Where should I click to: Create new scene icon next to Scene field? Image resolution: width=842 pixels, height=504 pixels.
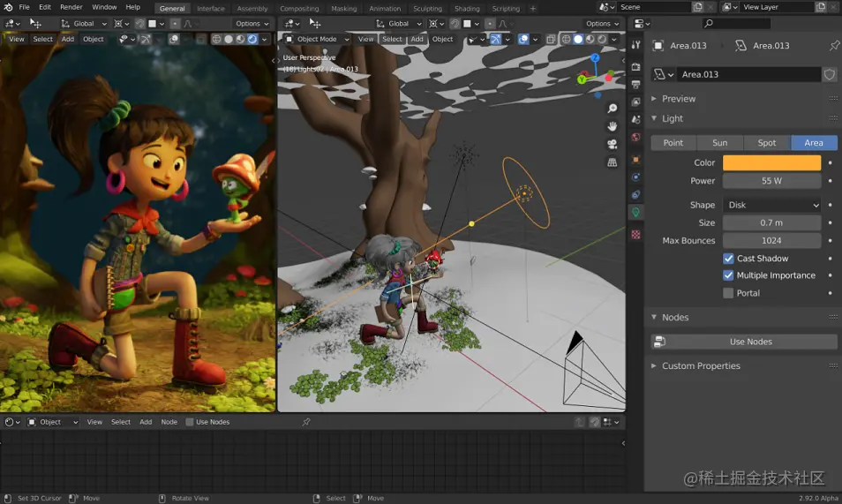[x=697, y=7]
